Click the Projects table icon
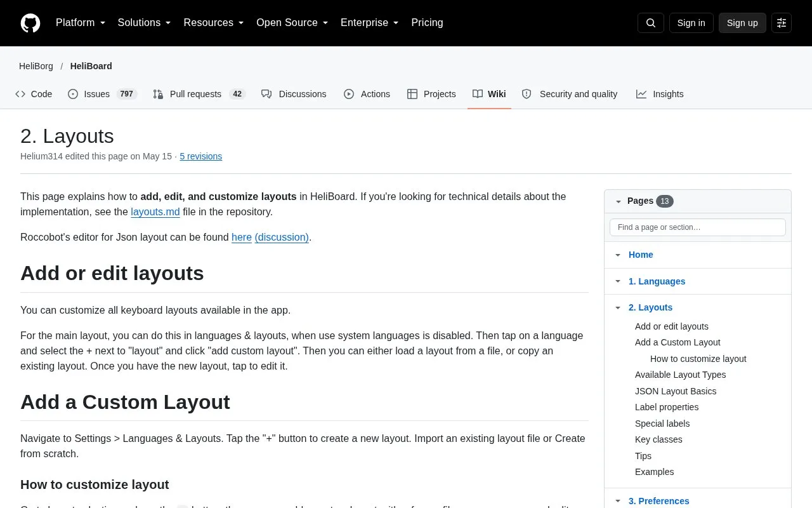 [412, 94]
